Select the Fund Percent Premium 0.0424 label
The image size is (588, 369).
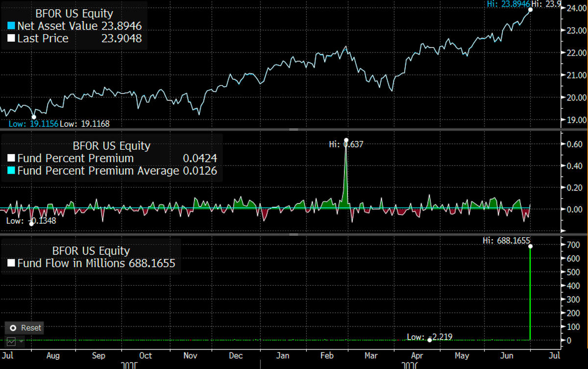pos(117,159)
